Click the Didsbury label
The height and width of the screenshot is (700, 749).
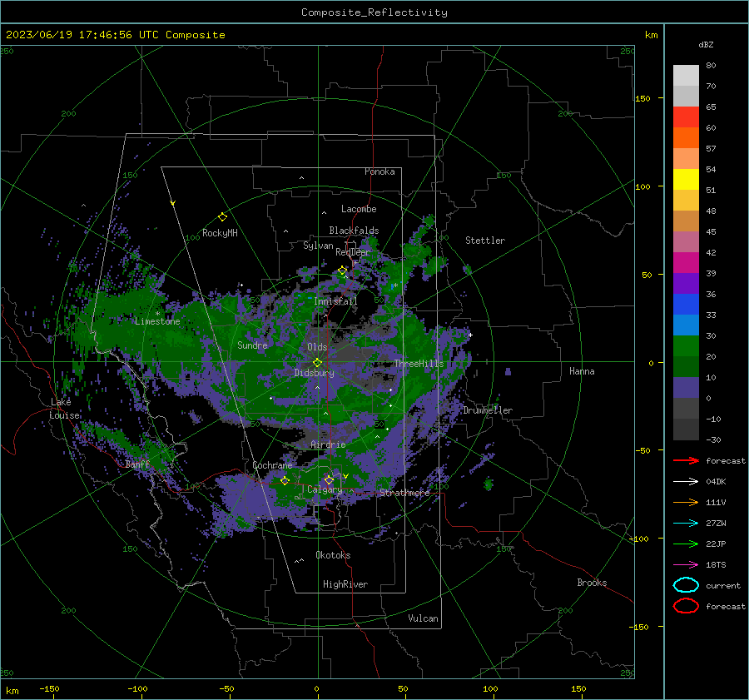314,373
